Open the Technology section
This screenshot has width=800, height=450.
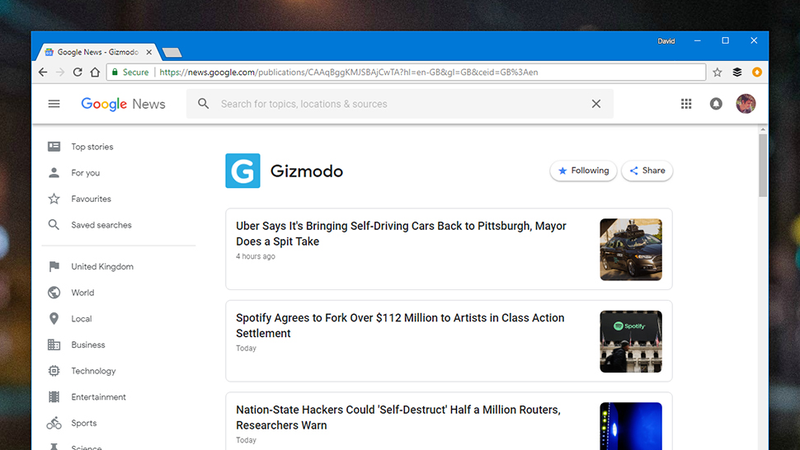pyautogui.click(x=93, y=370)
